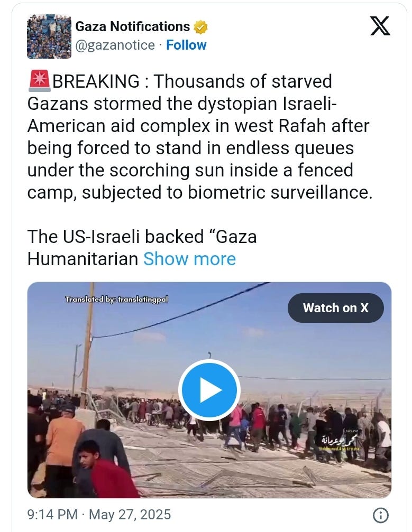Open the Gaza Notifications profile avatar
412x532 pixels.
[x=49, y=36]
